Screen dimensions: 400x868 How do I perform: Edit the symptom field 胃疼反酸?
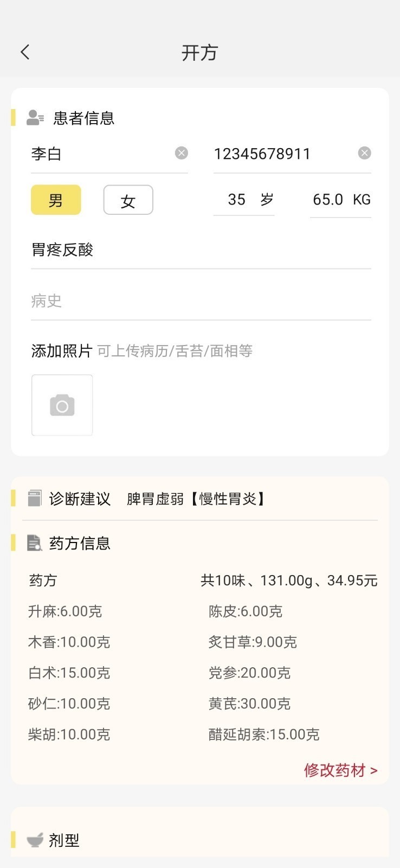point(201,250)
